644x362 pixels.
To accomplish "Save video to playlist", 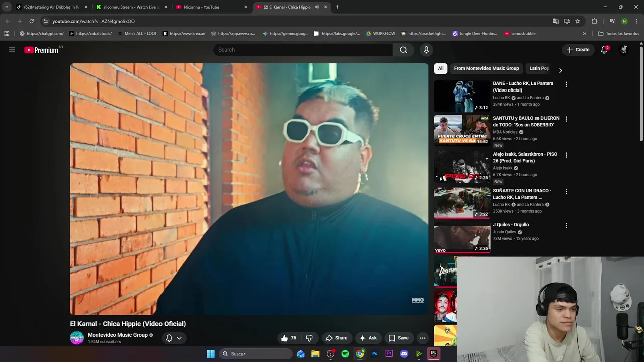I will coord(398,338).
